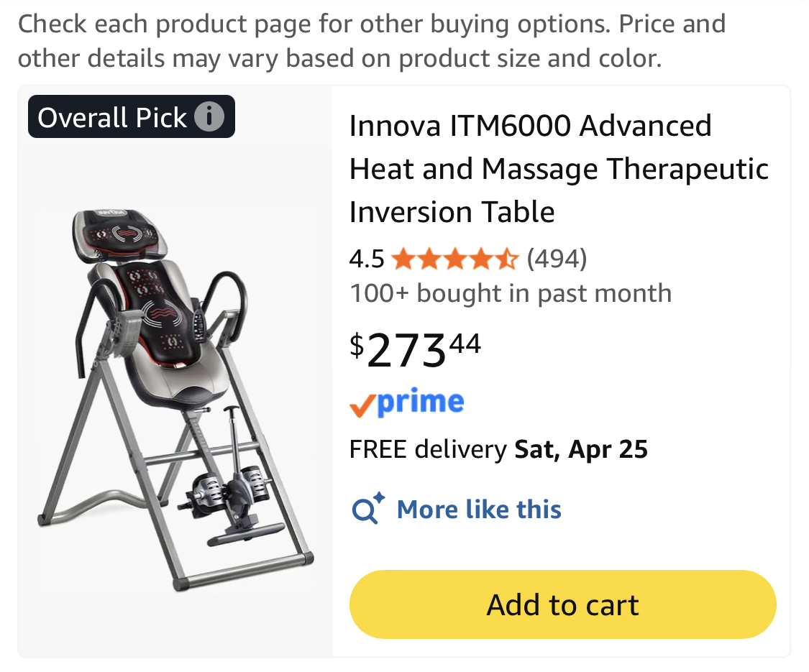Select the Overall Pick badge label
Image resolution: width=809 pixels, height=672 pixels.
[x=112, y=117]
